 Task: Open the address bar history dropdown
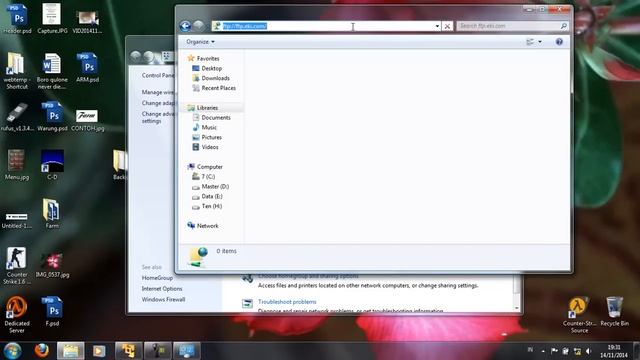(437, 26)
